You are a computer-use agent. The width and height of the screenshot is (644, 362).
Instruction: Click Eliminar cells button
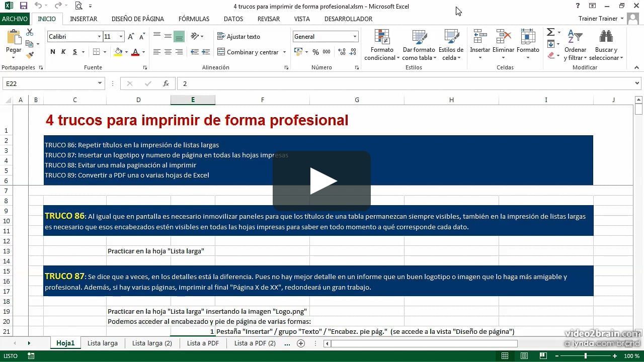[503, 45]
